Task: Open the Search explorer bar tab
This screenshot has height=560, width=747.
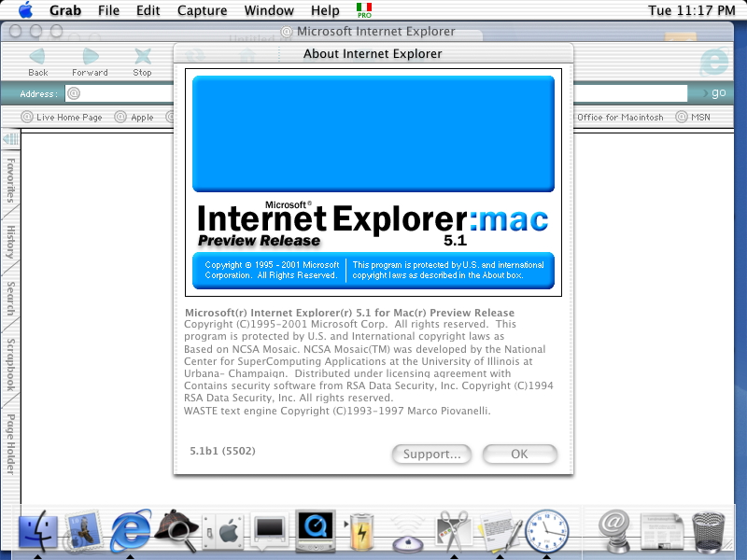Action: pyautogui.click(x=10, y=299)
